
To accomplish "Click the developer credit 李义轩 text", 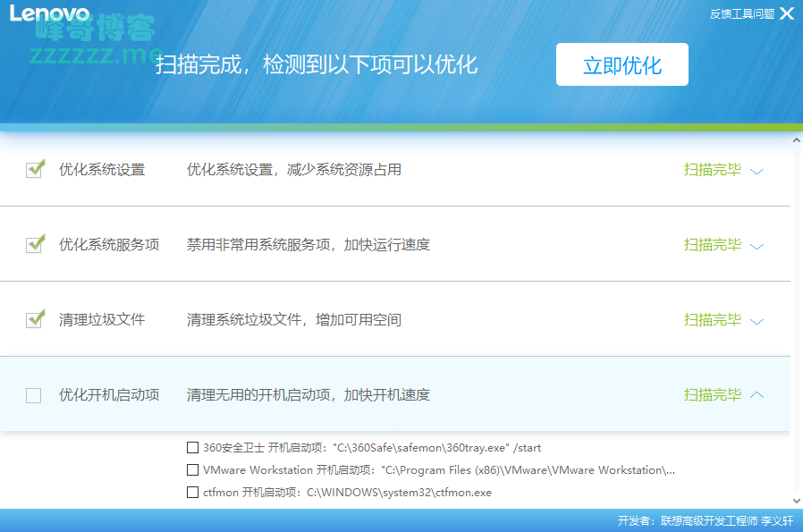I will 777,521.
